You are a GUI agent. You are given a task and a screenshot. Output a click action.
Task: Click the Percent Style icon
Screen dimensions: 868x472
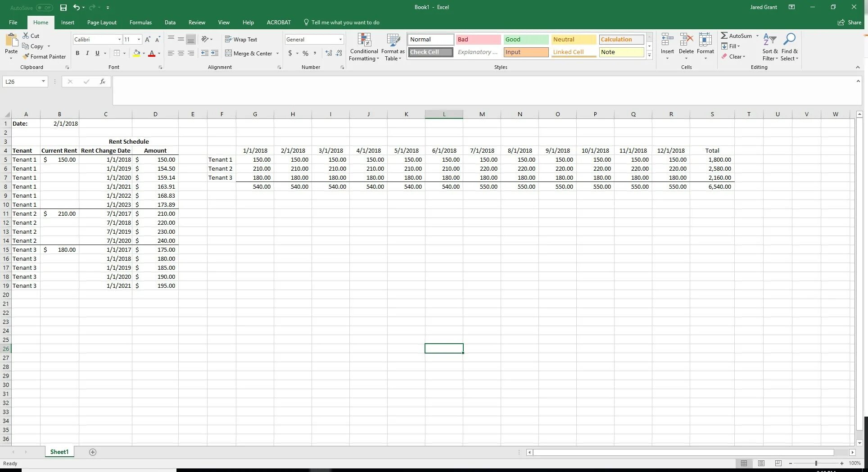[x=306, y=53]
